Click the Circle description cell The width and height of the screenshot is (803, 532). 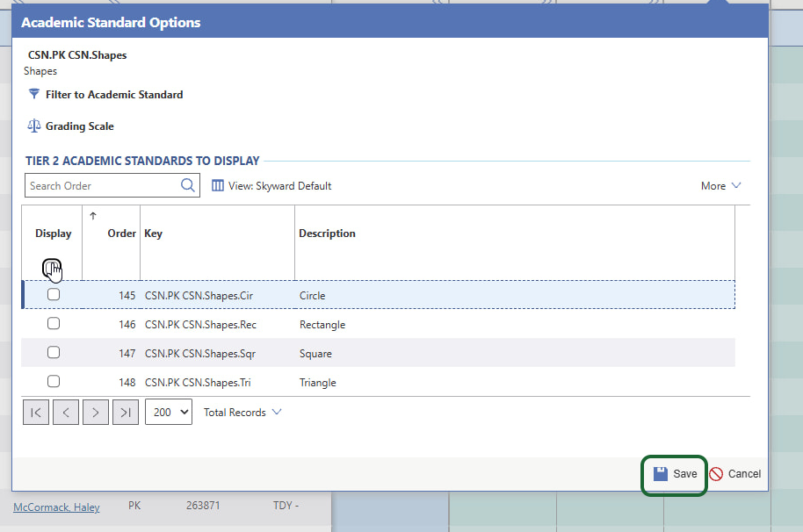coord(313,296)
